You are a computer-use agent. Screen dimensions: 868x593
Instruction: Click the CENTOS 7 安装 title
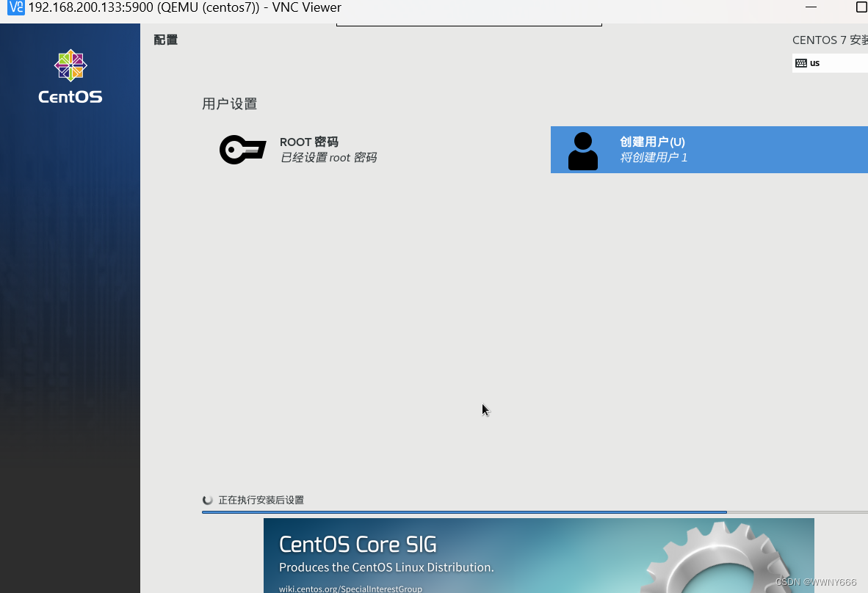tap(830, 40)
